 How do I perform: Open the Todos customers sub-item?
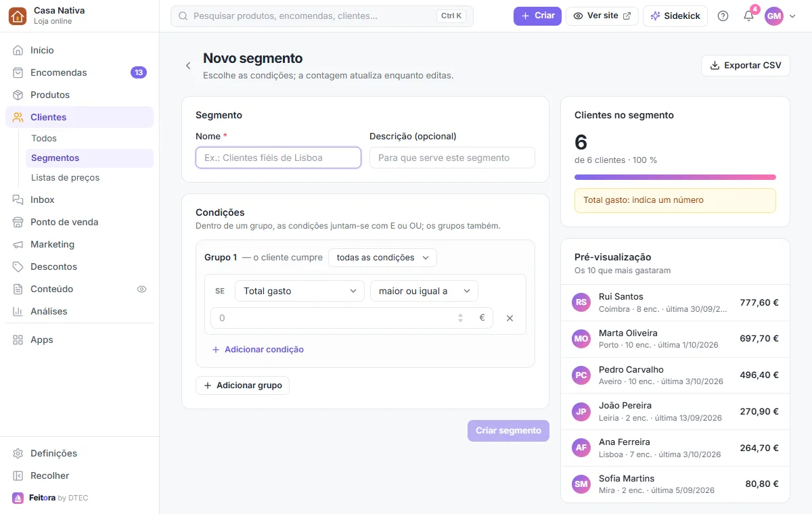89,138
